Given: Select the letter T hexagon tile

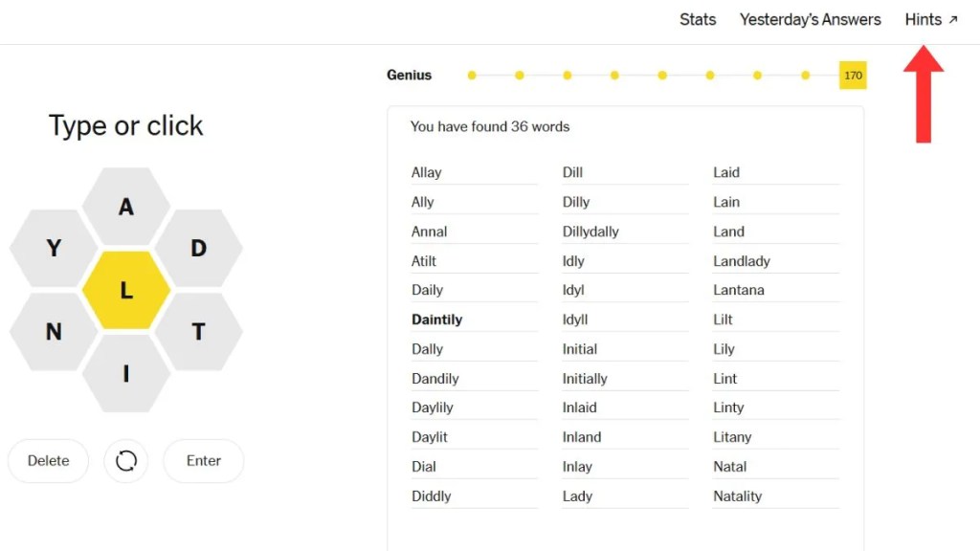Looking at the screenshot, I should [x=198, y=330].
